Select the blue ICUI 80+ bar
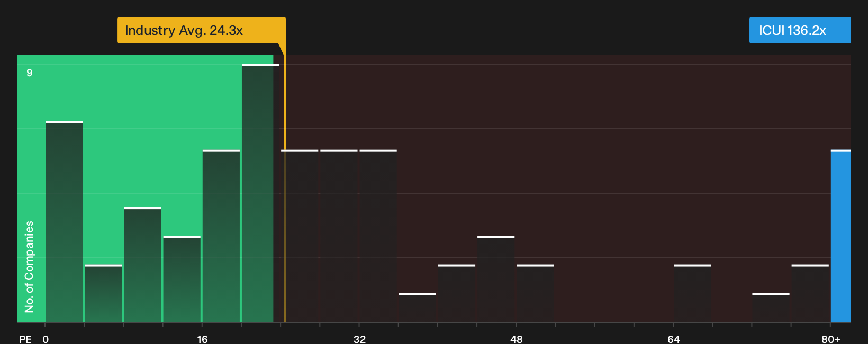 [841, 236]
